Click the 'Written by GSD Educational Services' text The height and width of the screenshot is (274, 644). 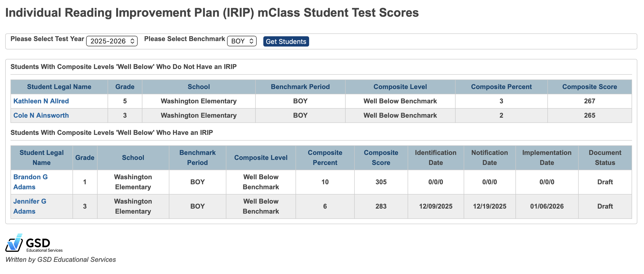pyautogui.click(x=61, y=259)
